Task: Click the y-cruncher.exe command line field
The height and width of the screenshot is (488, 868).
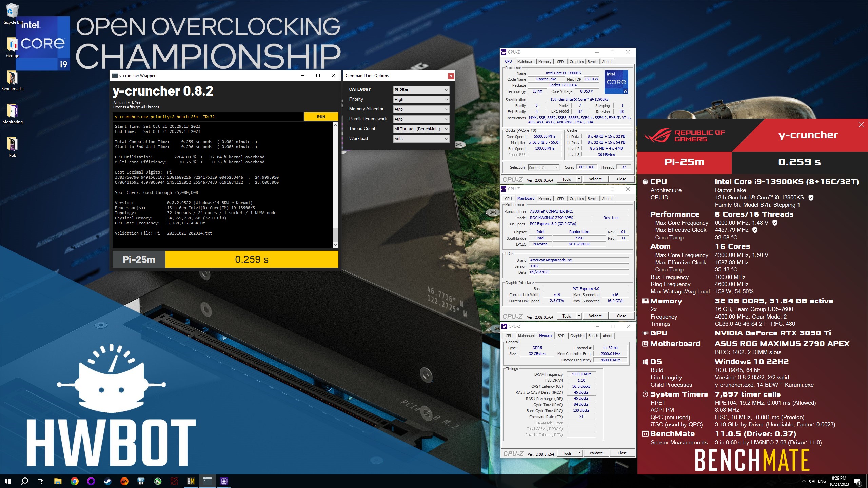Action: [208, 117]
